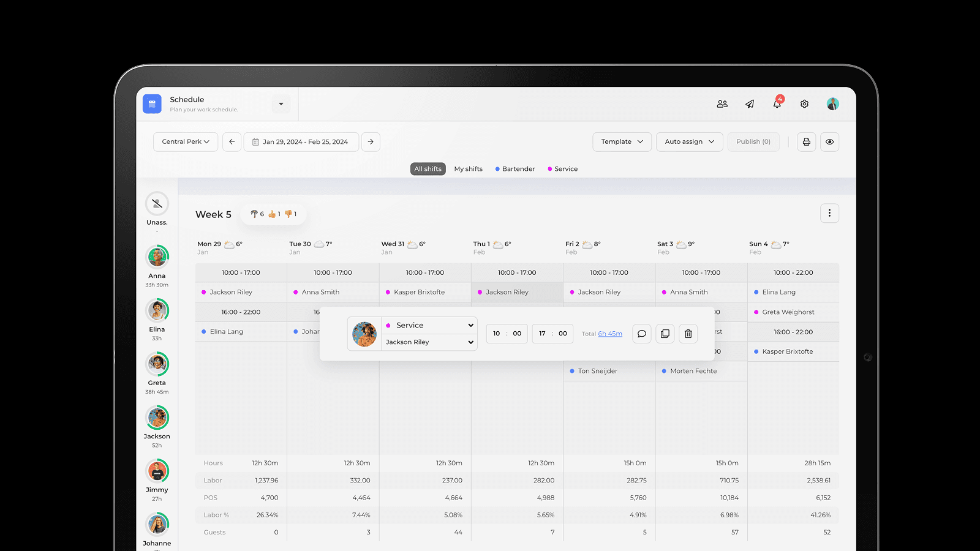This screenshot has width=980, height=551.
Task: Duplicate the selected shift
Action: pyautogui.click(x=665, y=334)
